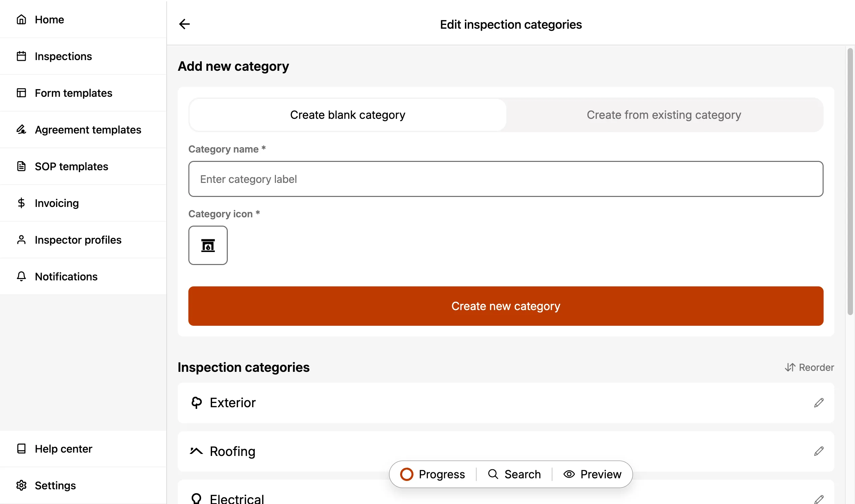Click the Search magnifier icon
Screen dimensions: 855x504
tap(493, 474)
